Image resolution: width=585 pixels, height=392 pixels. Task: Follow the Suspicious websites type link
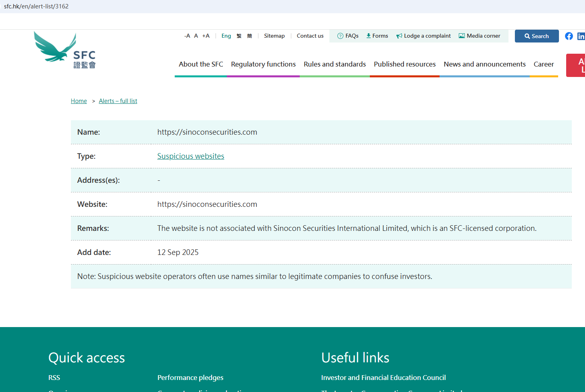(x=191, y=156)
